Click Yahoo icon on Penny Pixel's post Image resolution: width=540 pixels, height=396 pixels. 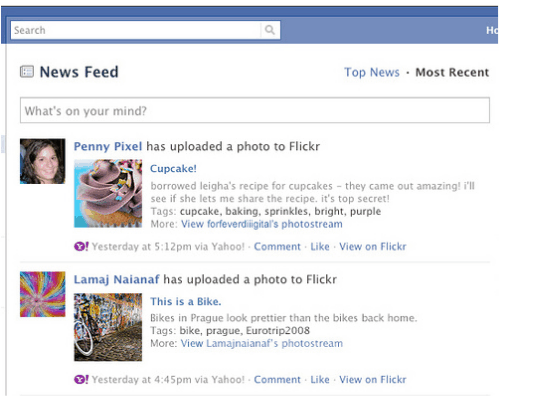click(x=81, y=247)
